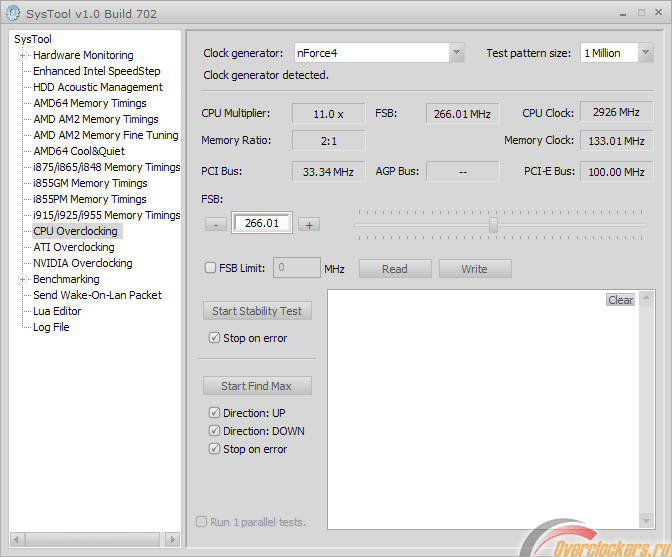The image size is (672, 557).
Task: Select i855GM Memory Timings
Action: pyautogui.click(x=90, y=183)
